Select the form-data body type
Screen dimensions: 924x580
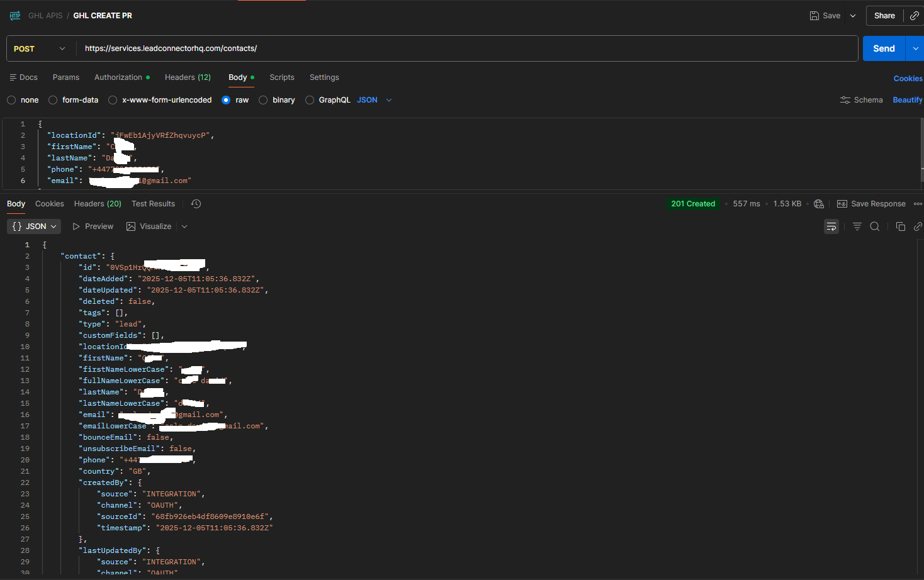pyautogui.click(x=53, y=100)
